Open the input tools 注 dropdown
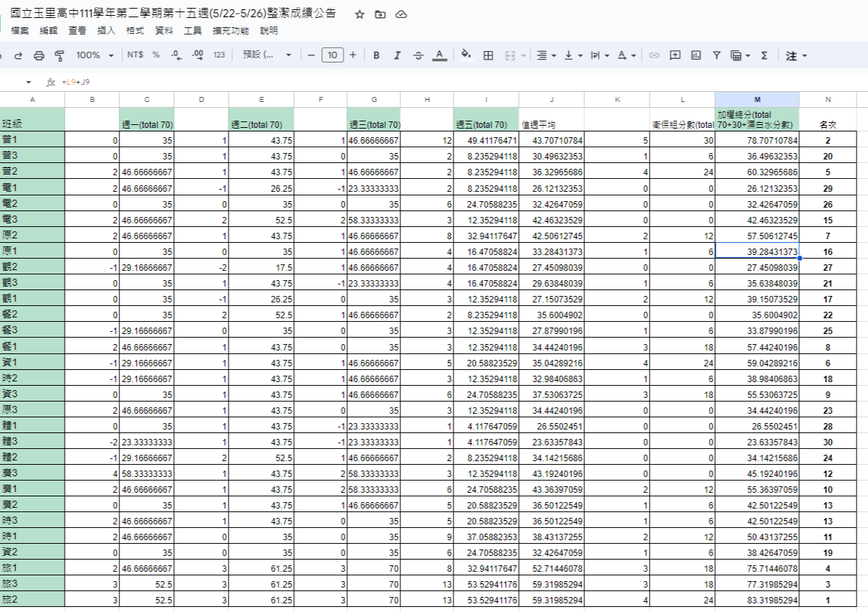This screenshot has height=612, width=868. [796, 55]
